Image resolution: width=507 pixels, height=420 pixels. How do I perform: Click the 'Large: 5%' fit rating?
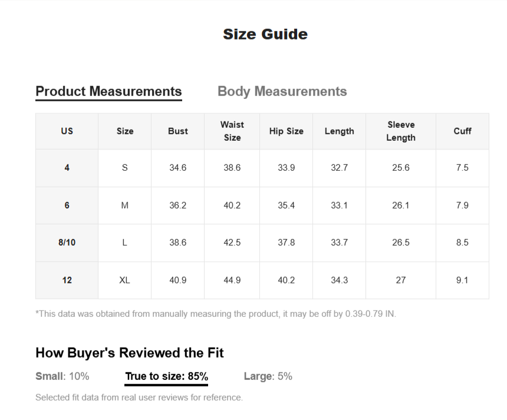pos(268,376)
